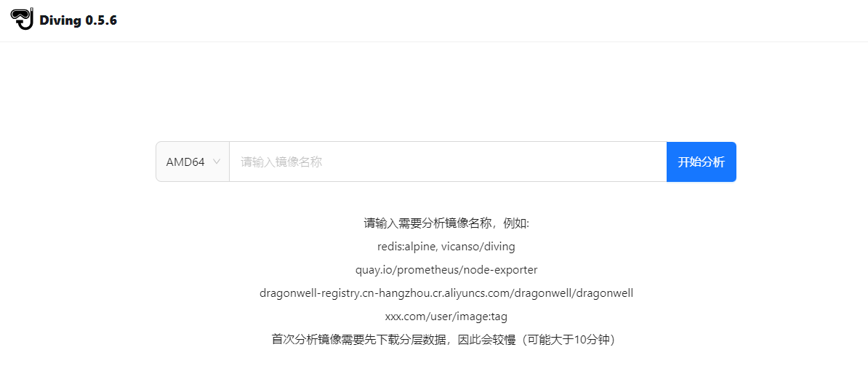Click the 请输入镜像名称 placeholder text
This screenshot has width=868, height=366.
click(x=281, y=162)
